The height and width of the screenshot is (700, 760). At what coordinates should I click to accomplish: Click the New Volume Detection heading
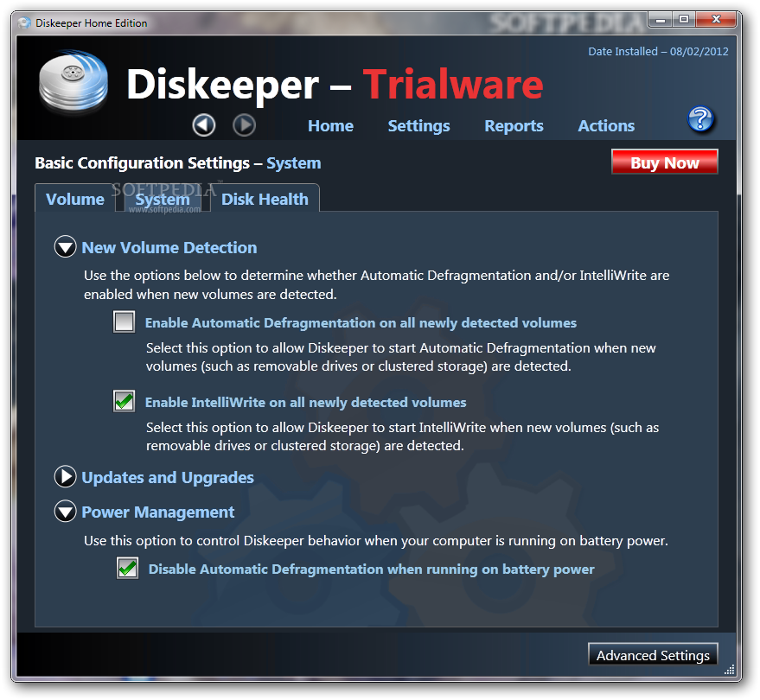click(x=169, y=247)
